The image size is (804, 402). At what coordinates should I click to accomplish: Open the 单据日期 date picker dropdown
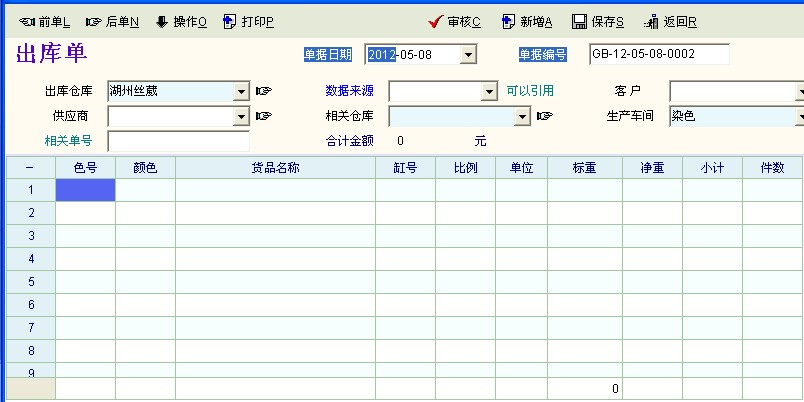tap(468, 54)
